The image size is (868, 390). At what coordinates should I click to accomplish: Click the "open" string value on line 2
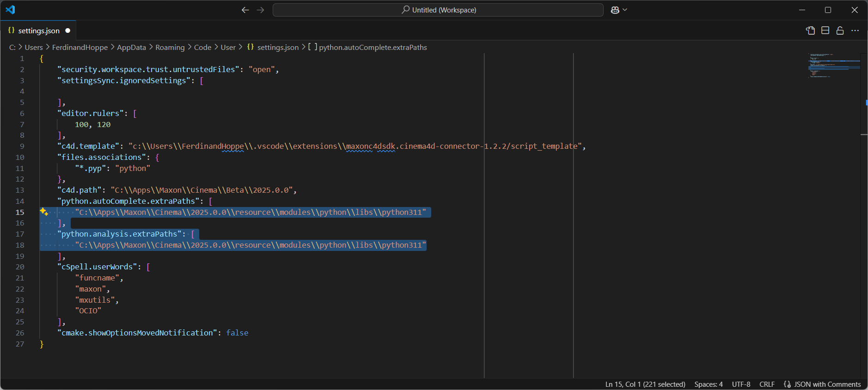click(262, 69)
